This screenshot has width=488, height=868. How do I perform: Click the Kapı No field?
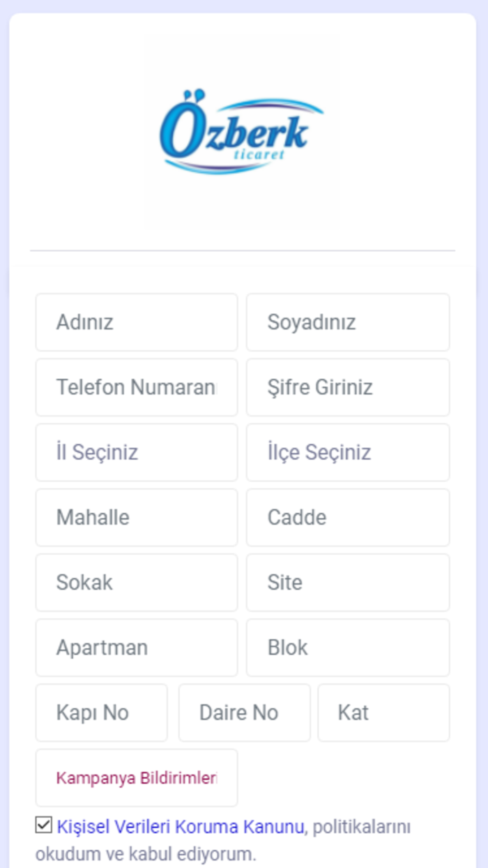[x=101, y=712]
